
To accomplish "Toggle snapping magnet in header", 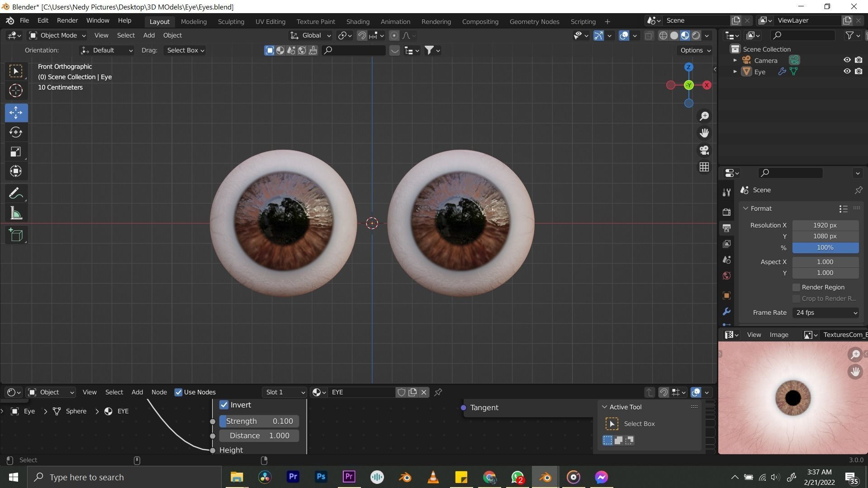I will click(362, 36).
